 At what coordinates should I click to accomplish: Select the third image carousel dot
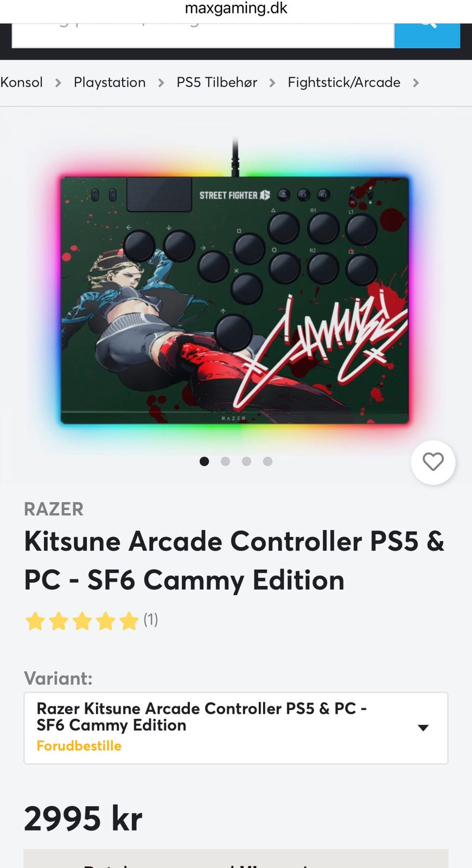coord(246,461)
